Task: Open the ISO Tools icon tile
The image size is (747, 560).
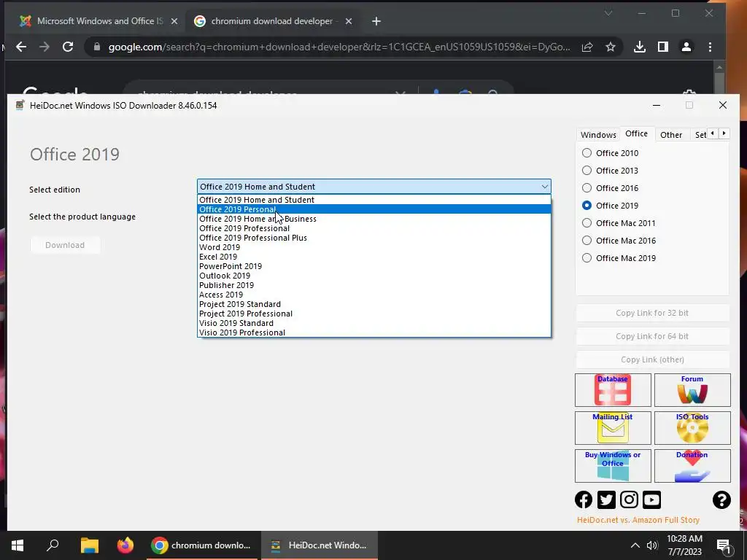Action: coord(692,427)
